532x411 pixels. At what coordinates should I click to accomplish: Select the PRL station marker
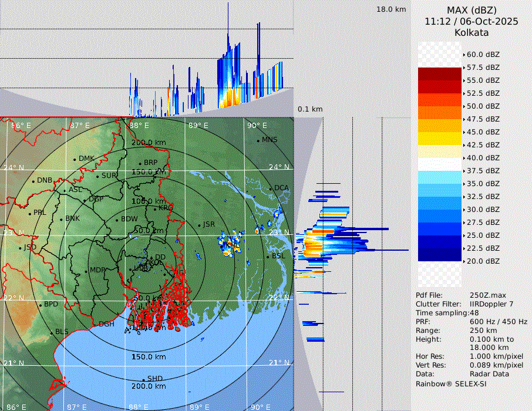click(x=29, y=213)
